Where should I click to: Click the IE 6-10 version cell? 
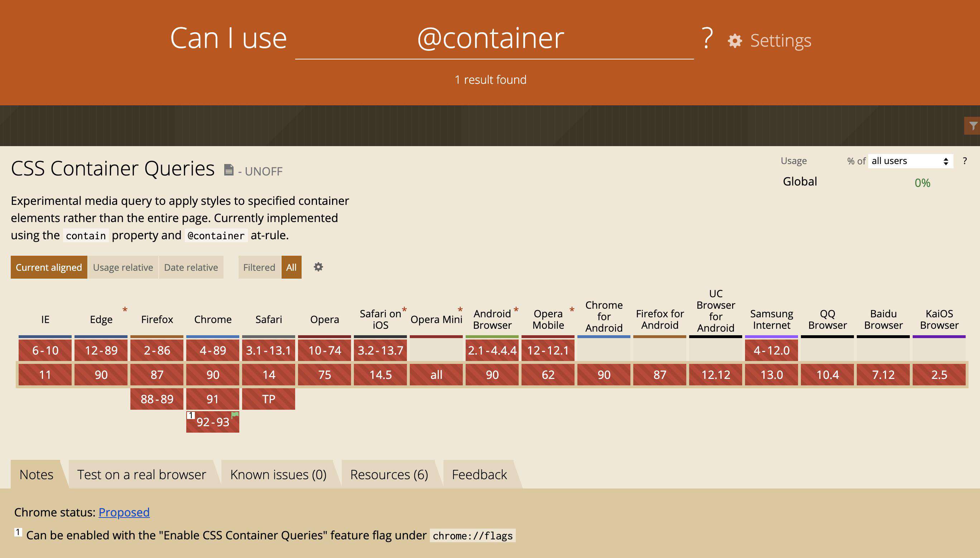click(x=45, y=350)
